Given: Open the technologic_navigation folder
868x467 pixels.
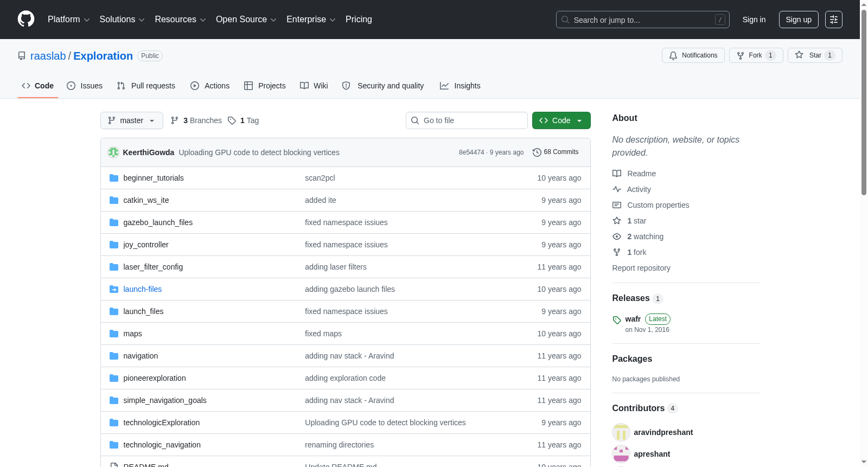Looking at the screenshot, I should pyautogui.click(x=162, y=445).
